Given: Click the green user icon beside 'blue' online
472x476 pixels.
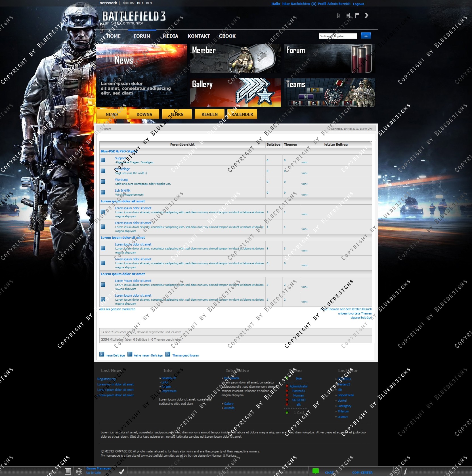Looking at the screenshot, I should coord(287,378).
